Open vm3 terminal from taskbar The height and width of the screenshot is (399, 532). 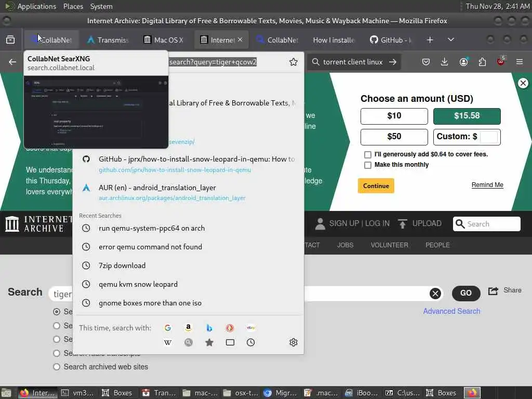pos(78,393)
